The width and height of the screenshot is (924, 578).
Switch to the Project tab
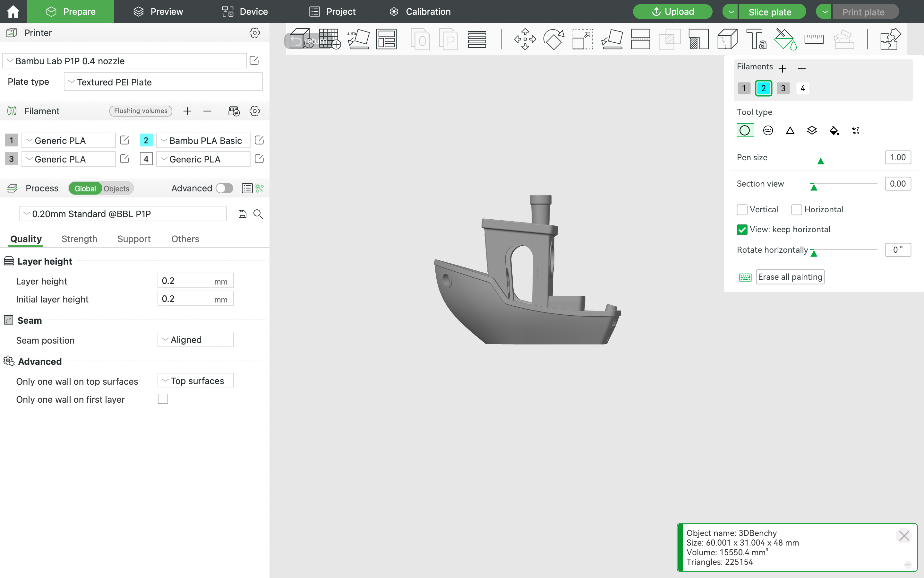coord(332,12)
